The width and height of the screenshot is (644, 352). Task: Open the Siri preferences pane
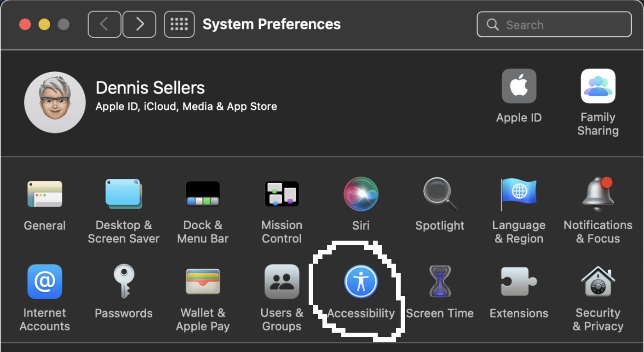[361, 194]
